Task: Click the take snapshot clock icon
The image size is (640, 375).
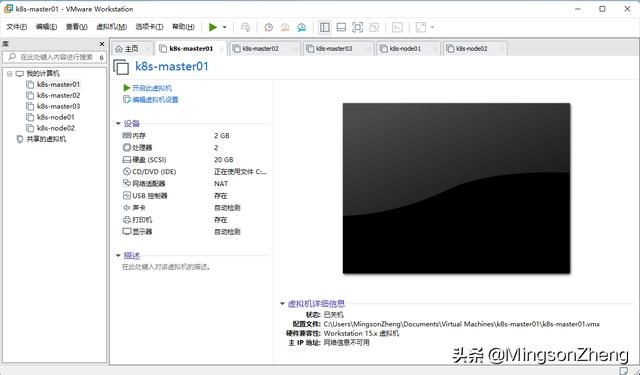Action: point(269,27)
